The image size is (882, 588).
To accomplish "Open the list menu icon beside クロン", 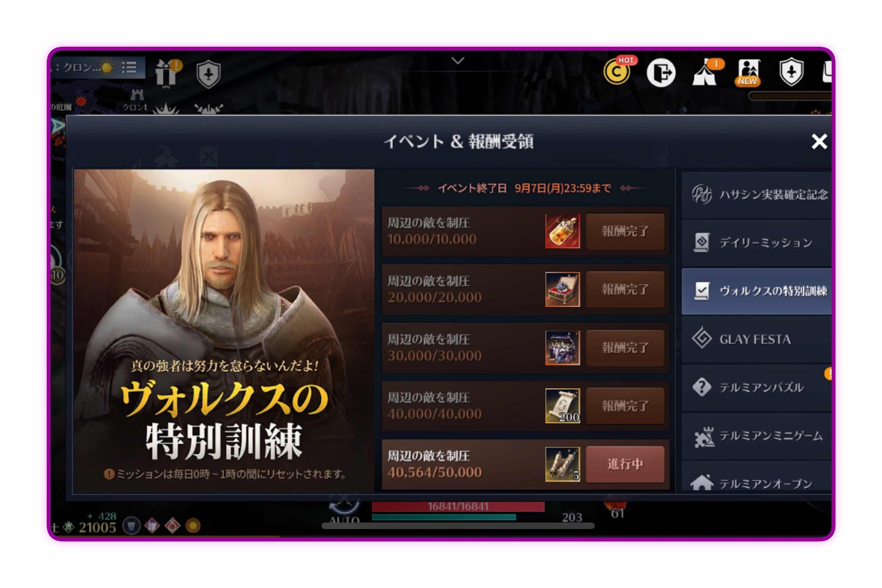I will pos(129,67).
